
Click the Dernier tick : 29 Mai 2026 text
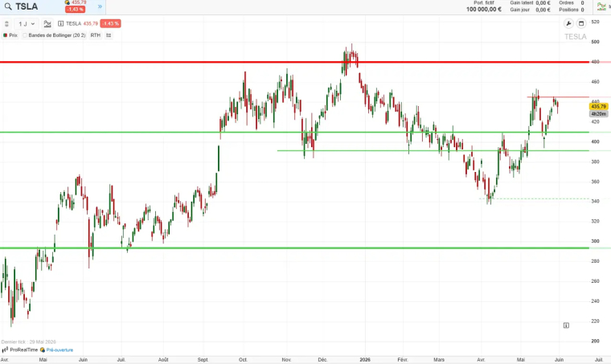28,342
